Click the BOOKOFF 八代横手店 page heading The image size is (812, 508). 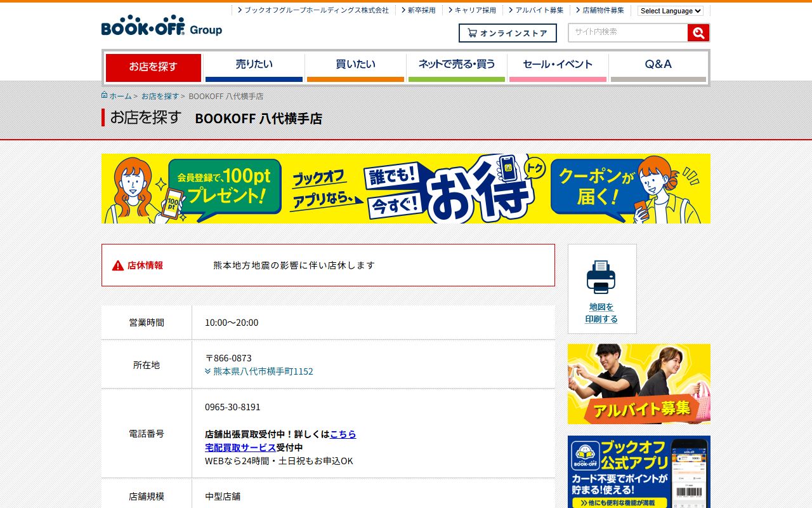[x=259, y=119]
